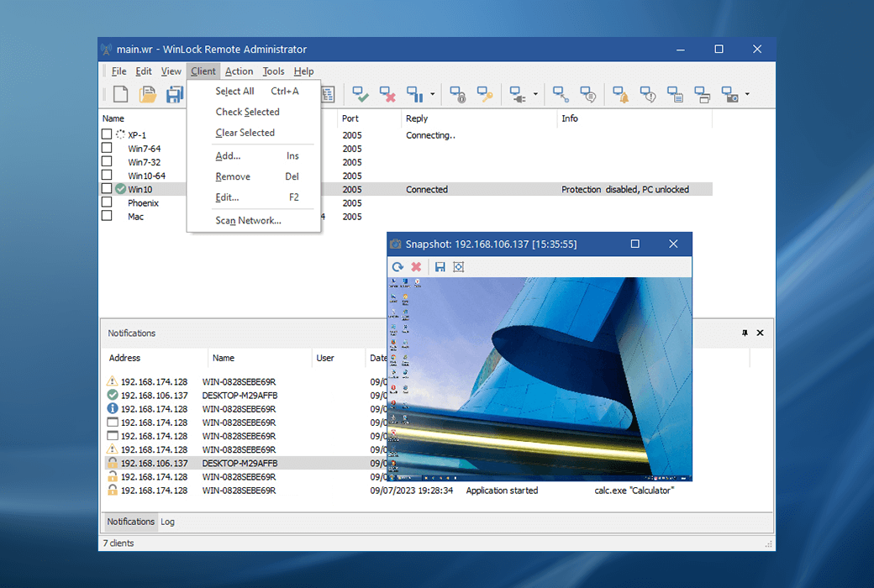Click the monitor with pause bars icon

point(414,94)
